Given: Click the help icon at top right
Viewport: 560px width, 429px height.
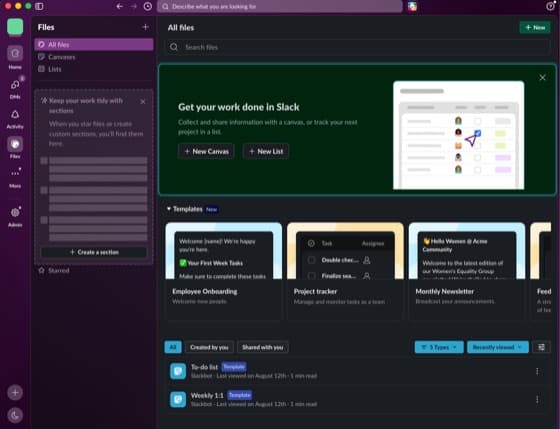Looking at the screenshot, I should (550, 6).
